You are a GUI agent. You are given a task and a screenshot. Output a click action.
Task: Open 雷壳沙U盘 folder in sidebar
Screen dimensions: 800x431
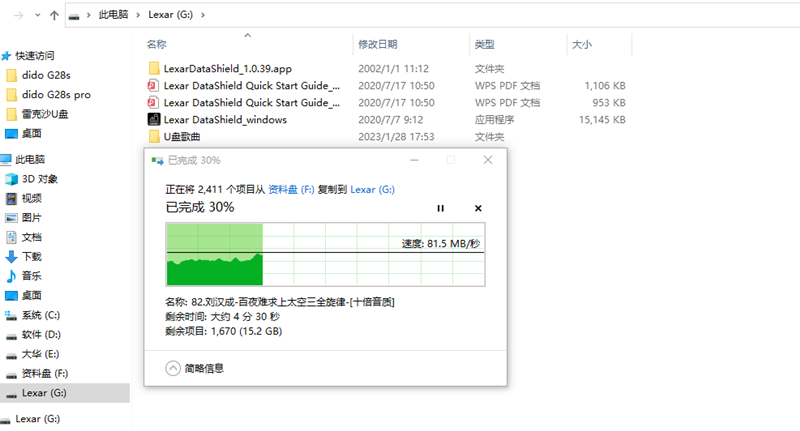(x=45, y=114)
